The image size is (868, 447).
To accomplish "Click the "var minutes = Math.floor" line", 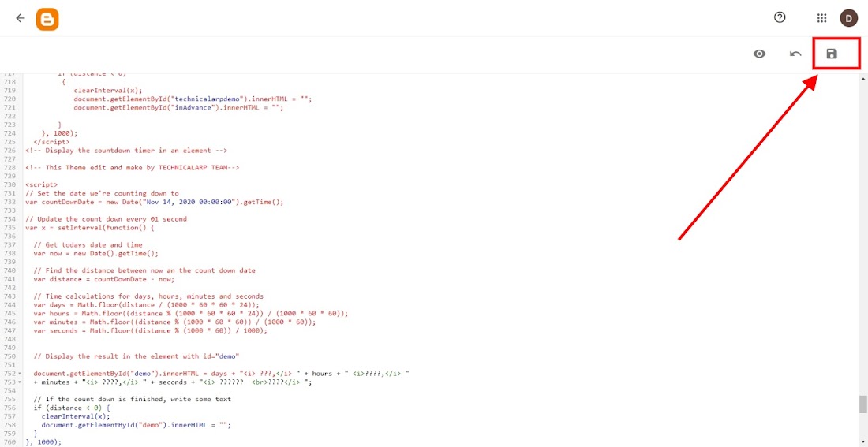I will click(175, 322).
